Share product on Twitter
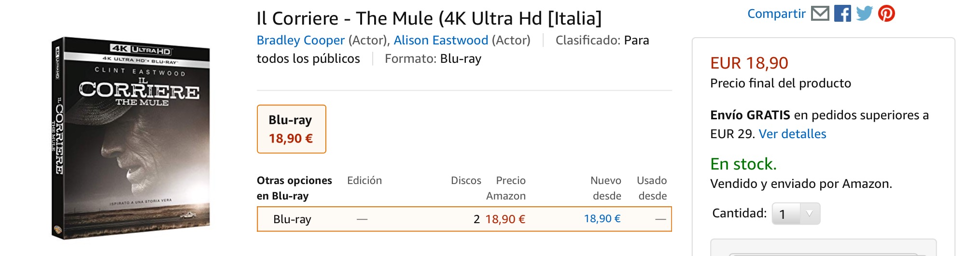The image size is (980, 256). click(864, 14)
